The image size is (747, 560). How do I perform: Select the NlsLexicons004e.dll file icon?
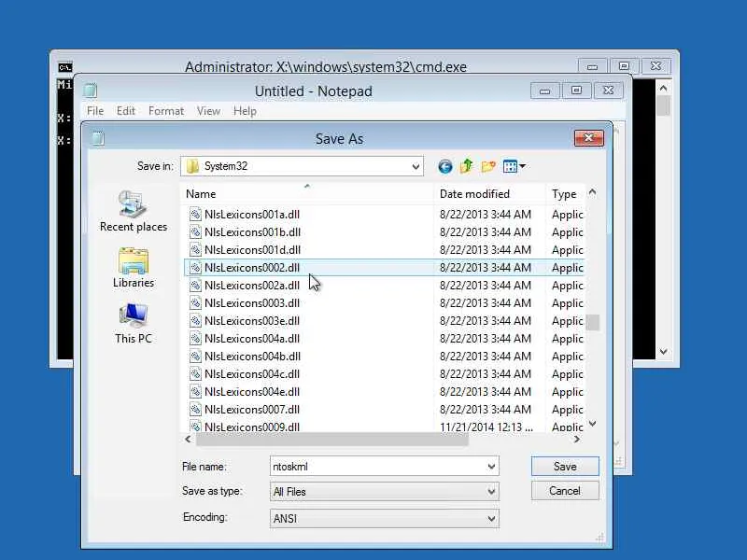[x=195, y=391]
